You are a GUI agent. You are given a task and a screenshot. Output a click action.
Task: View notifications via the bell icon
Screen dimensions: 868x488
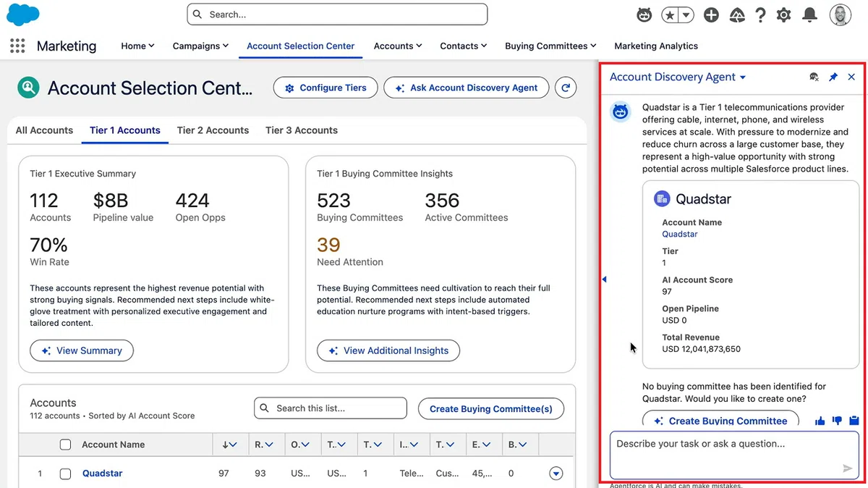click(810, 14)
